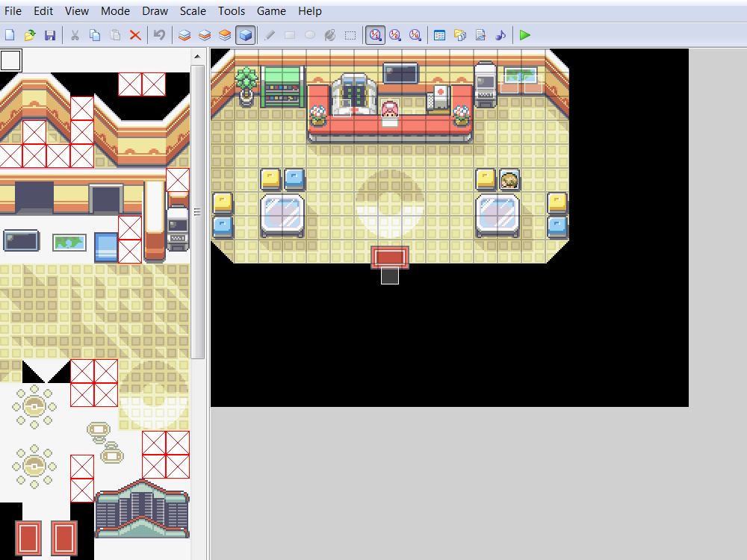Open the Materialbase folder icon
The height and width of the screenshot is (560, 747).
459,35
